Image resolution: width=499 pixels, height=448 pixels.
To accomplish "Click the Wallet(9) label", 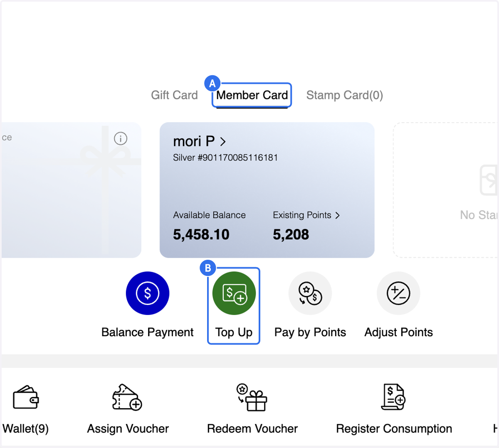I will tap(25, 428).
